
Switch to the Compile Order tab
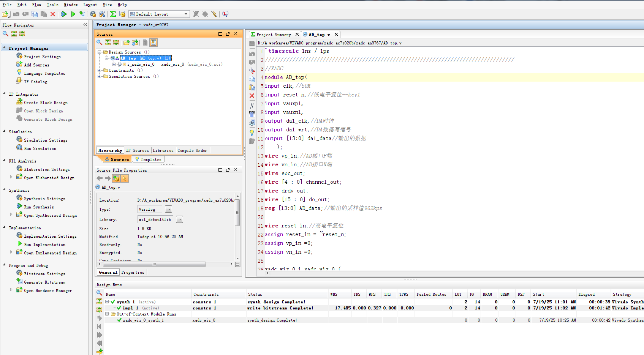(x=192, y=150)
